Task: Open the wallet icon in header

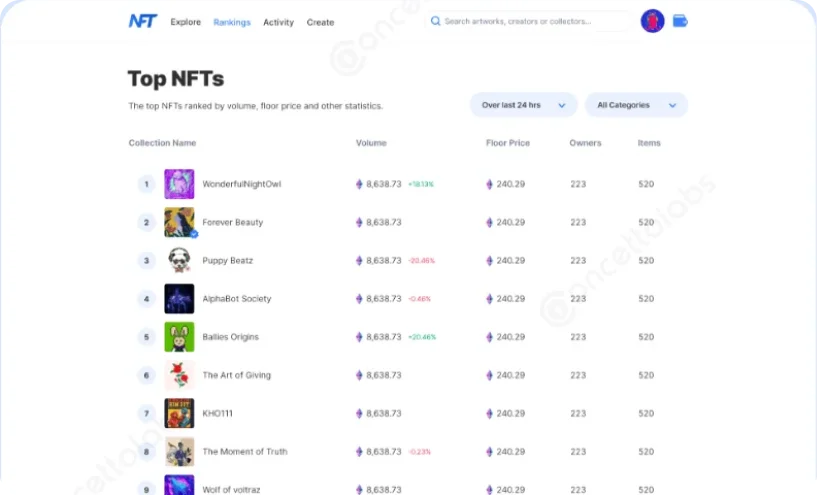Action: (680, 21)
